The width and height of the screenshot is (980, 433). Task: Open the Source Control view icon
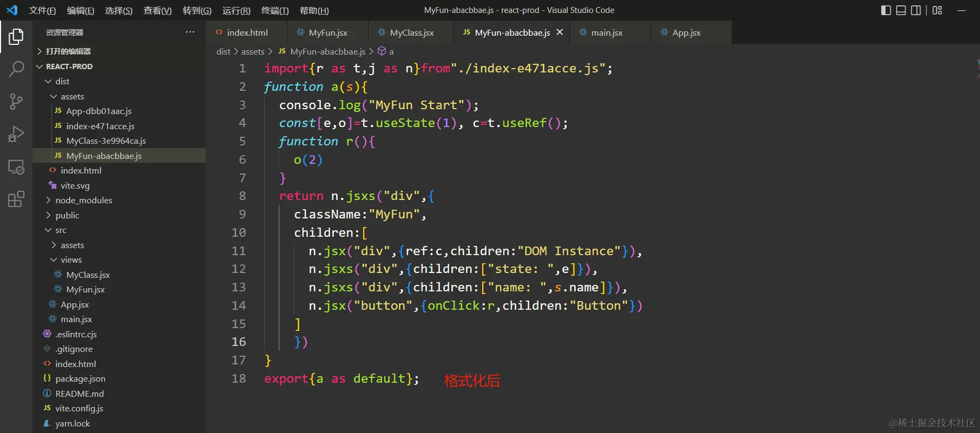tap(16, 102)
